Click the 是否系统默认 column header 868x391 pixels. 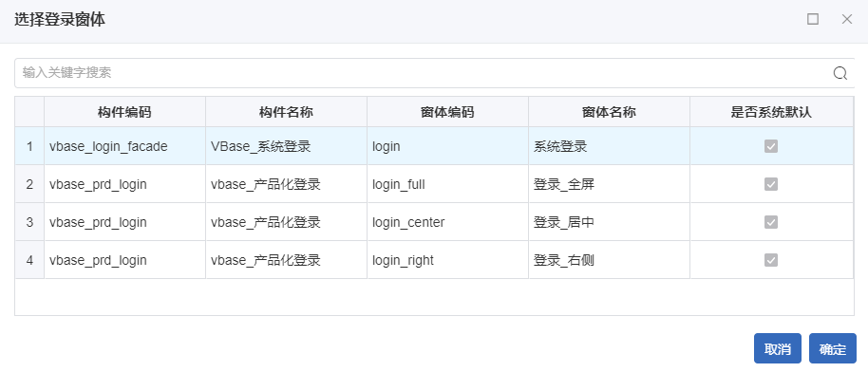pyautogui.click(x=771, y=112)
